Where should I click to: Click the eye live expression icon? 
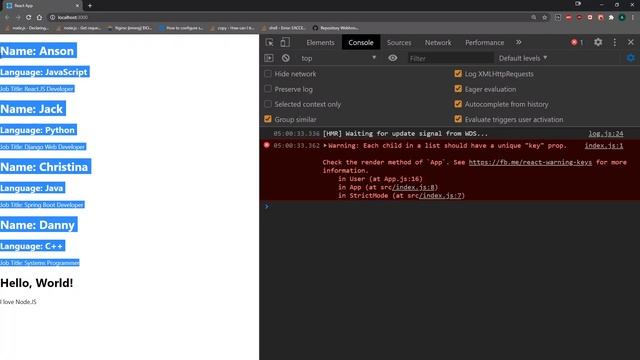393,58
